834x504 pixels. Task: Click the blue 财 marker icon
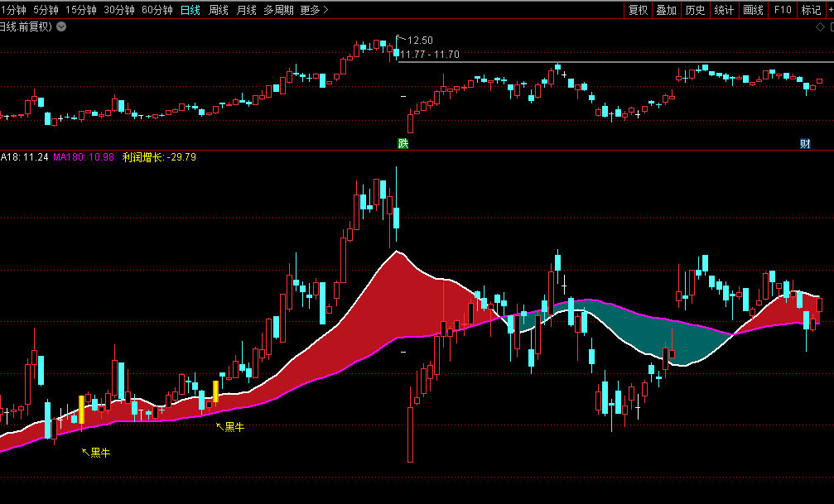(x=805, y=143)
